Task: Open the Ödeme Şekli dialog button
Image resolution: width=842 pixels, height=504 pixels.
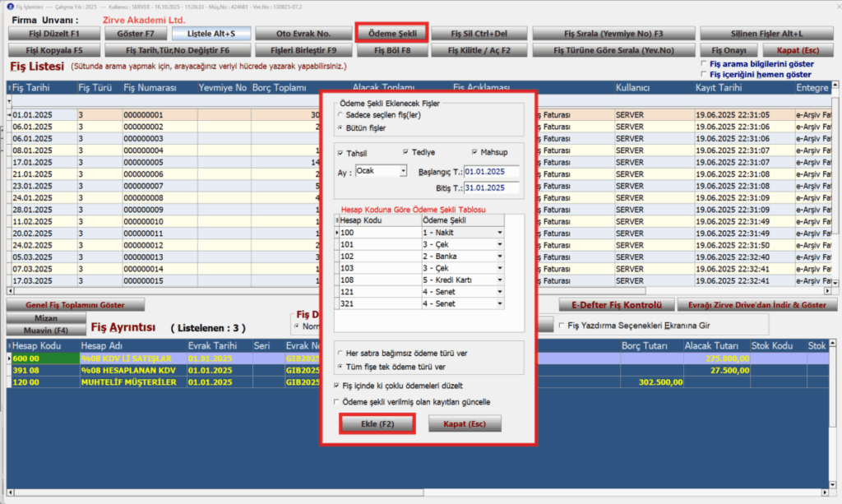Action: pos(392,33)
